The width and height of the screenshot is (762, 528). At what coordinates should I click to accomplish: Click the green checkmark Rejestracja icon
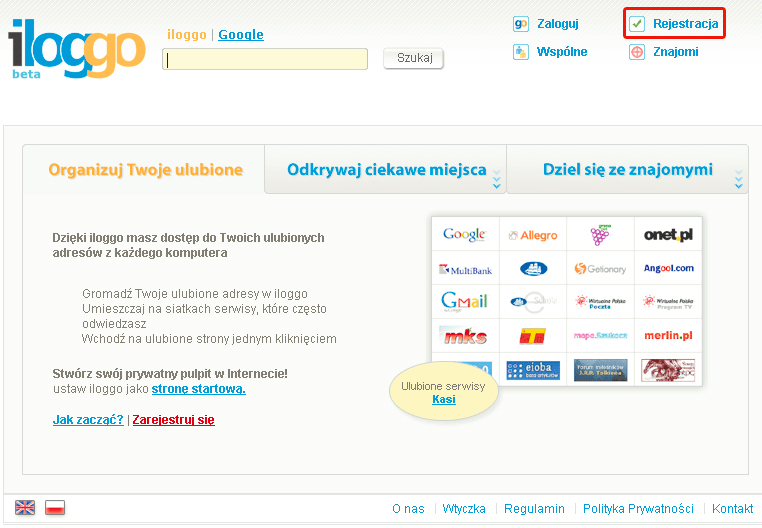coord(637,24)
